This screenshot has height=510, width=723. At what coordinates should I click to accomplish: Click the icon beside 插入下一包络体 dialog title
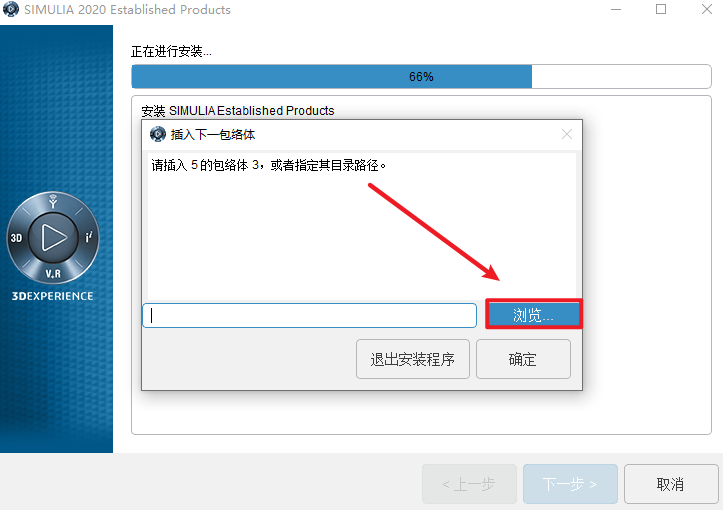coord(158,134)
